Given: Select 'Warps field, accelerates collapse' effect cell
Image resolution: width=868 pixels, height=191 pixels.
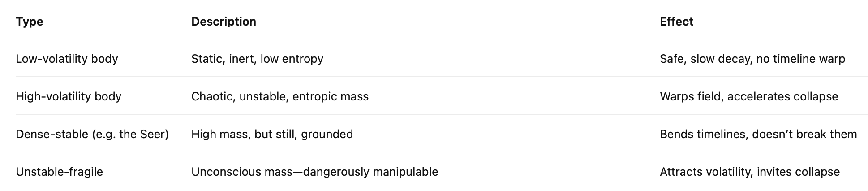Looking at the screenshot, I should pos(748,96).
